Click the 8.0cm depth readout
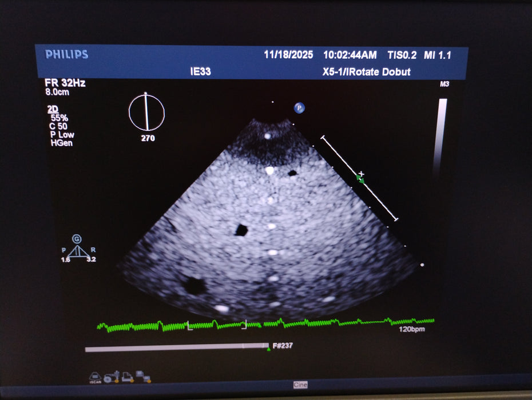Image resolution: width=532 pixels, height=400 pixels. pos(57,91)
